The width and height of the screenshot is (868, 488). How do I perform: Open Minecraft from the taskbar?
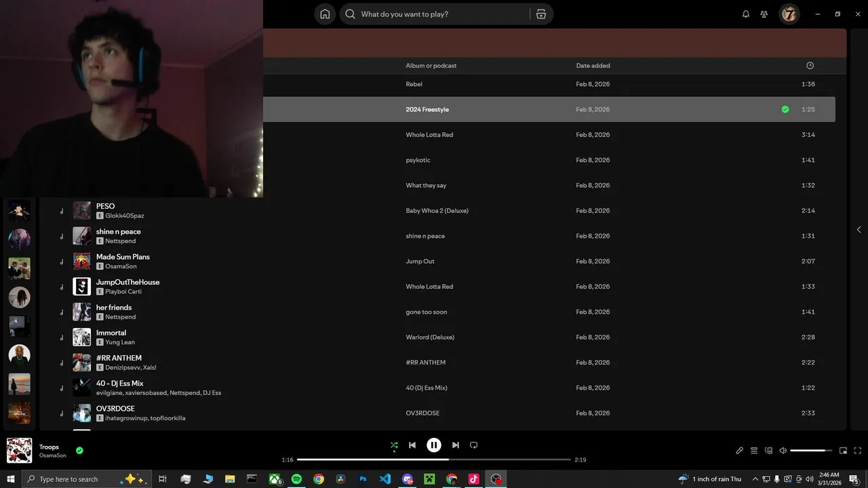tap(429, 479)
